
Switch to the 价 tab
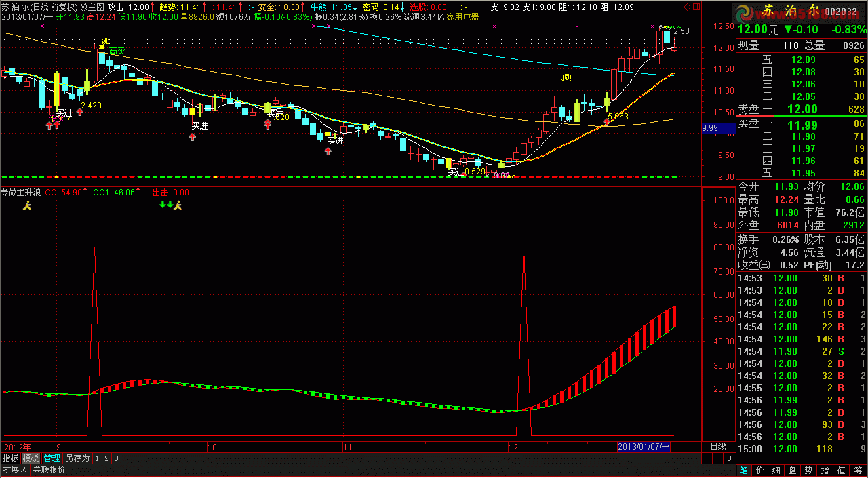(x=759, y=470)
